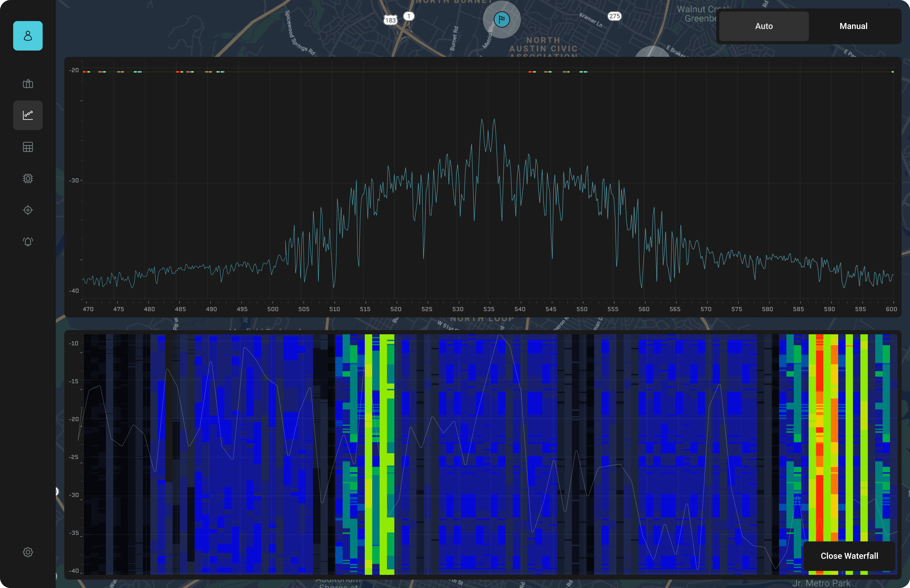This screenshot has height=588, width=910.
Task: Open the table grid icon in sidebar
Action: (x=28, y=147)
